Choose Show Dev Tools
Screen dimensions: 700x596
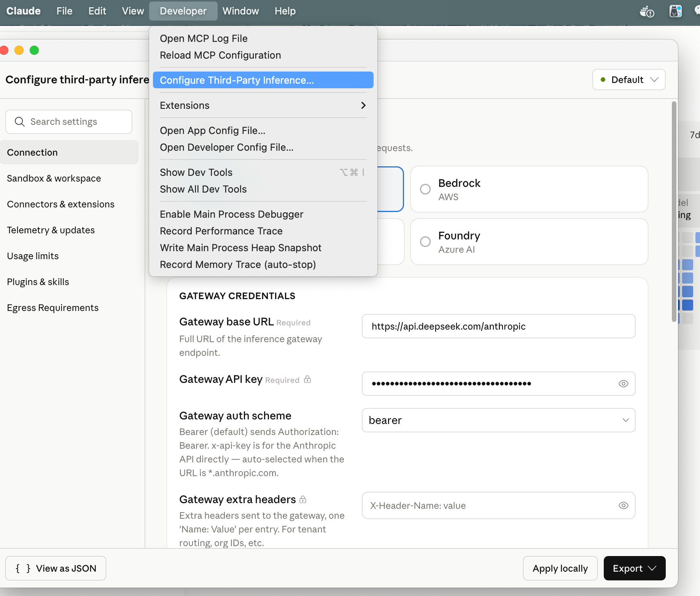click(263, 172)
